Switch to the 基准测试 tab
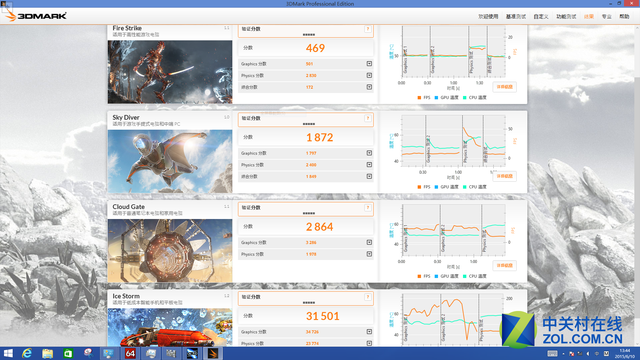640x360 pixels. pyautogui.click(x=516, y=17)
